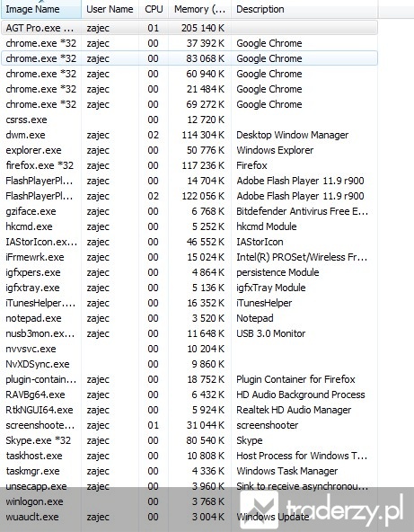Select the explorer.exe process row
This screenshot has height=532, width=414.
[189, 150]
